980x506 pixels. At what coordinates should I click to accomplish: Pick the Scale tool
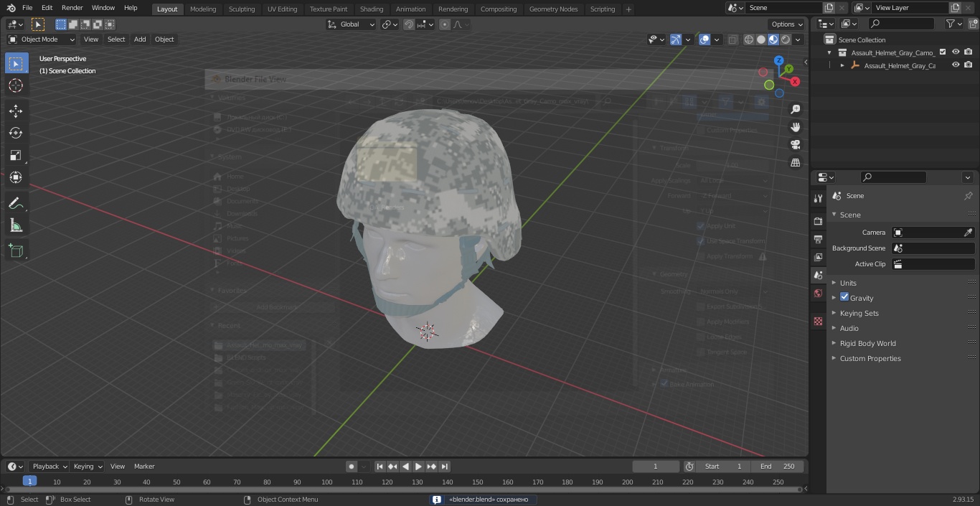click(16, 155)
